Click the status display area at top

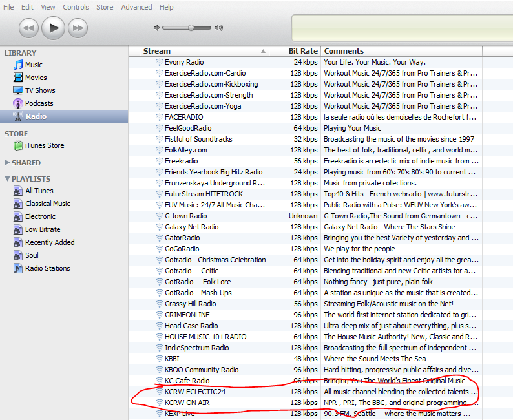pos(402,28)
